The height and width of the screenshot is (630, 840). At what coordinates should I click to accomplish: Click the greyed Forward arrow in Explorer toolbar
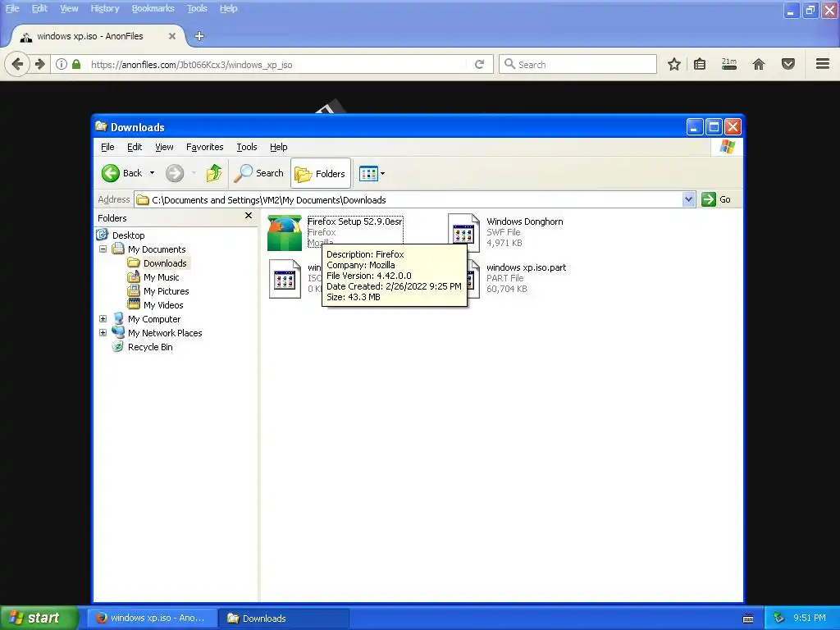click(175, 173)
